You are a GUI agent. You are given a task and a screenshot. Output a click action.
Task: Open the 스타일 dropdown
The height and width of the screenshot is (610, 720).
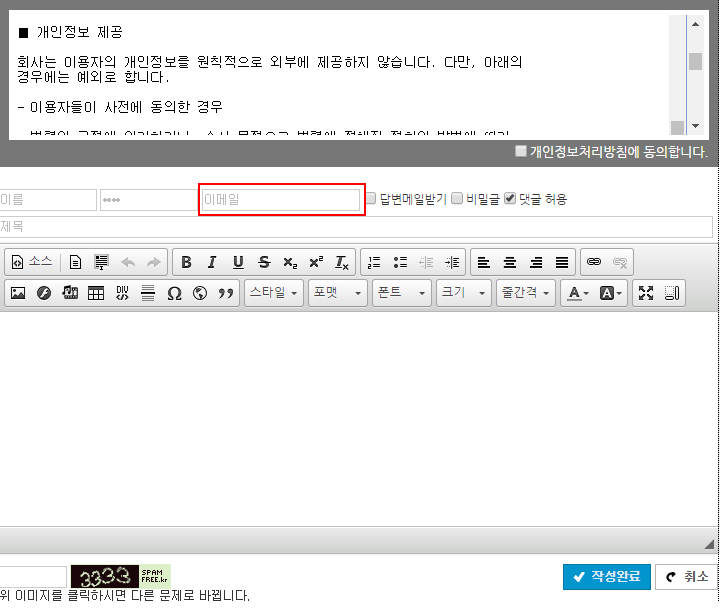[x=273, y=293]
